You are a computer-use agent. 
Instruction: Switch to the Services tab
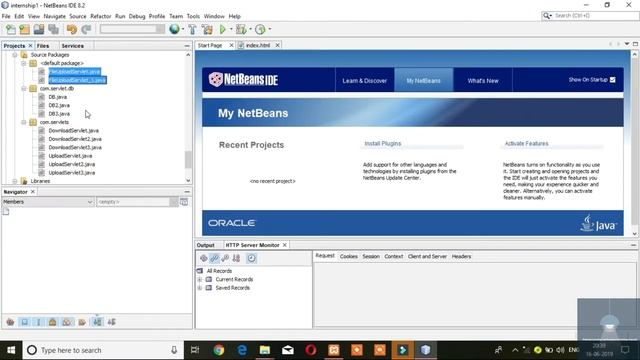tap(73, 46)
